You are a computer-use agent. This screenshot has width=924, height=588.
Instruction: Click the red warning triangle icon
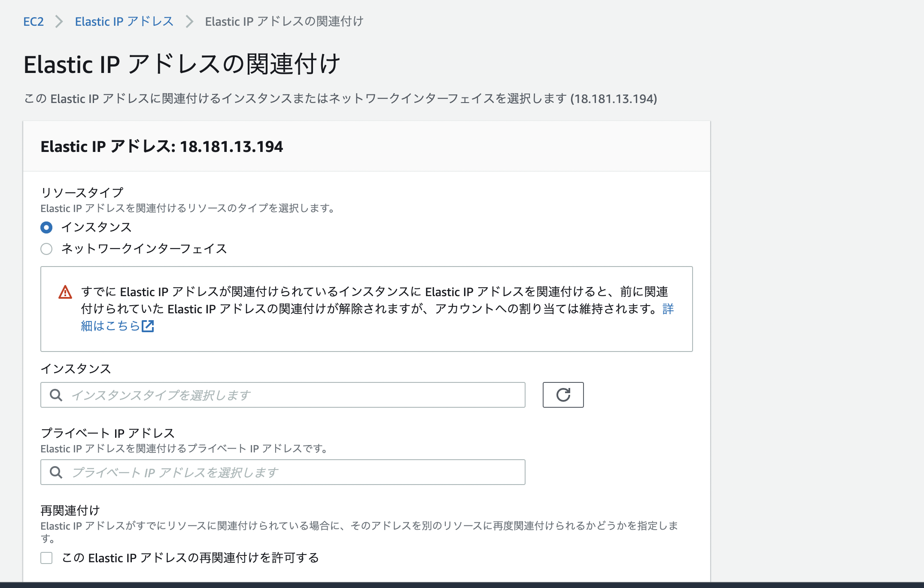coord(65,292)
